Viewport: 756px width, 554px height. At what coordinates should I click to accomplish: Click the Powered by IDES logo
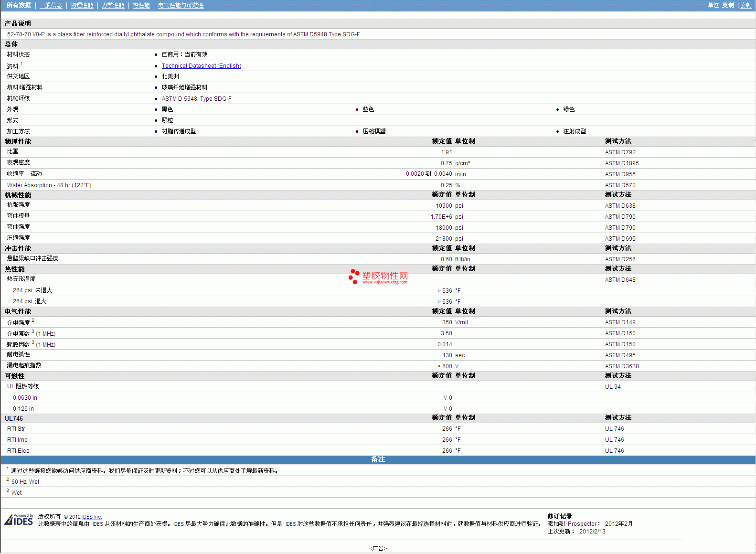pyautogui.click(x=19, y=520)
